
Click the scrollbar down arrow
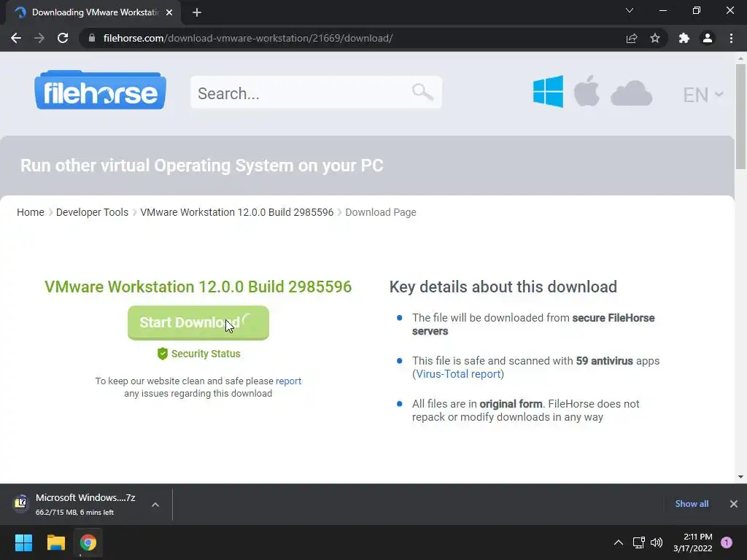pyautogui.click(x=740, y=477)
